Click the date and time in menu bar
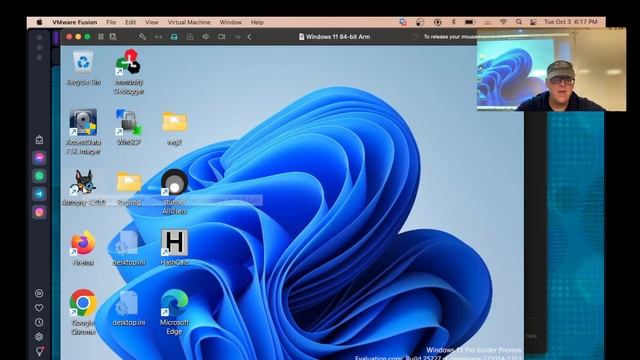Screen dimensions: 640x360 coord(571,22)
